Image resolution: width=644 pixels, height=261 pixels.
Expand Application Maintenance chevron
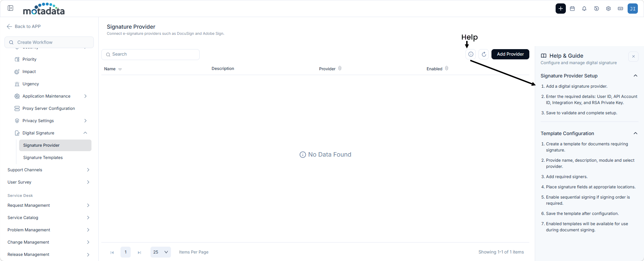click(x=85, y=96)
